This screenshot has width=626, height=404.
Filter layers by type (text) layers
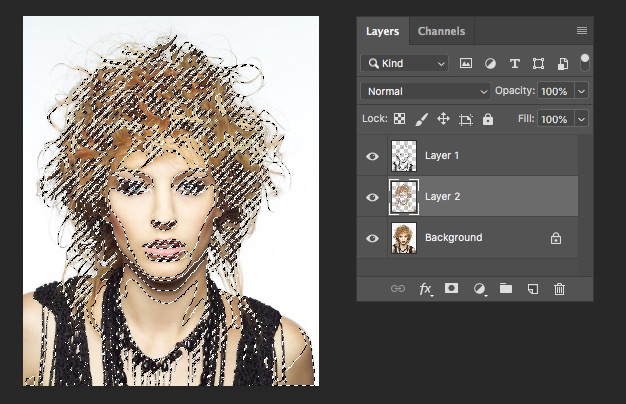click(515, 63)
